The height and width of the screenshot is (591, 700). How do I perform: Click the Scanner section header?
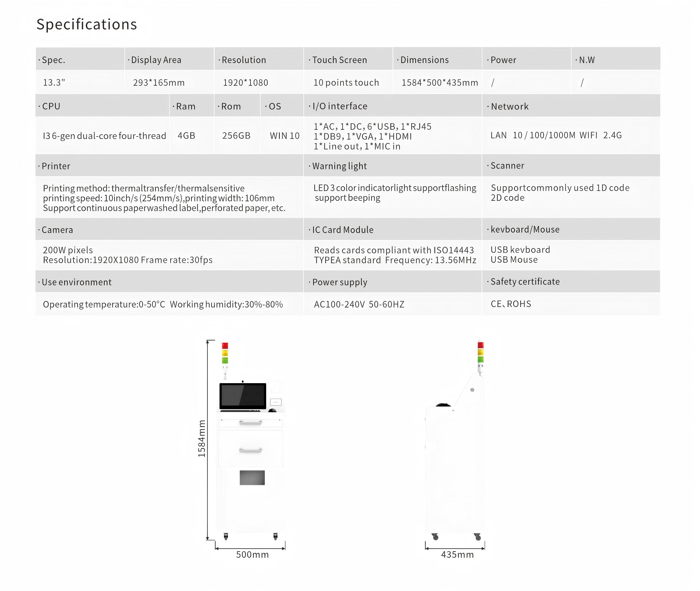[x=571, y=166]
